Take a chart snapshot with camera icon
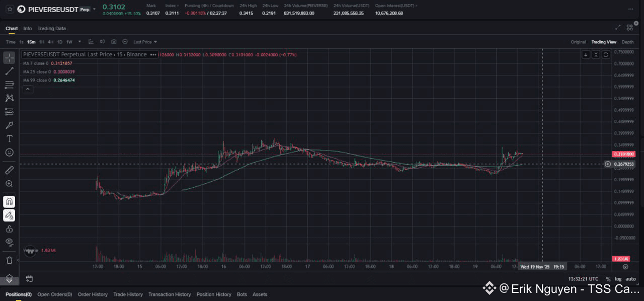This screenshot has width=644, height=301. pos(114,42)
